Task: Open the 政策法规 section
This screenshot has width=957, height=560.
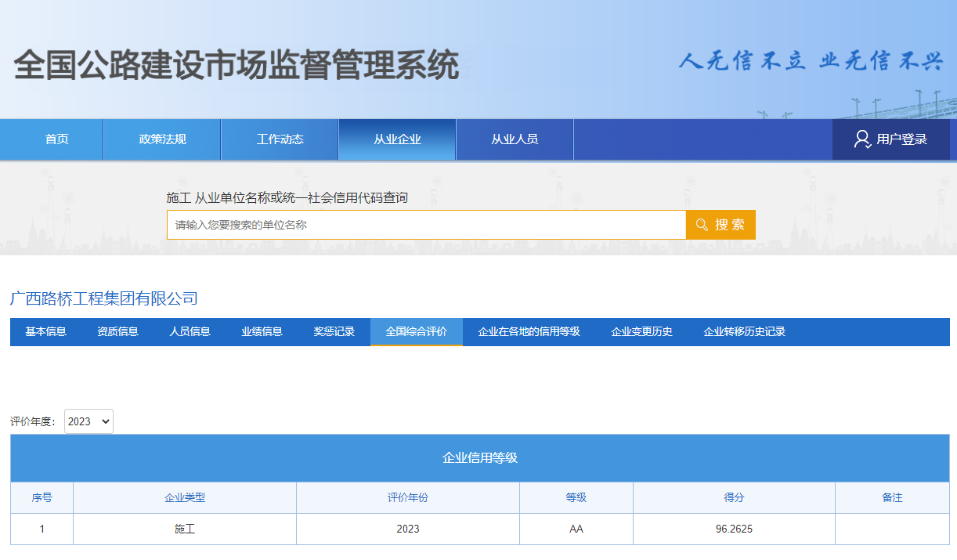Action: [161, 139]
